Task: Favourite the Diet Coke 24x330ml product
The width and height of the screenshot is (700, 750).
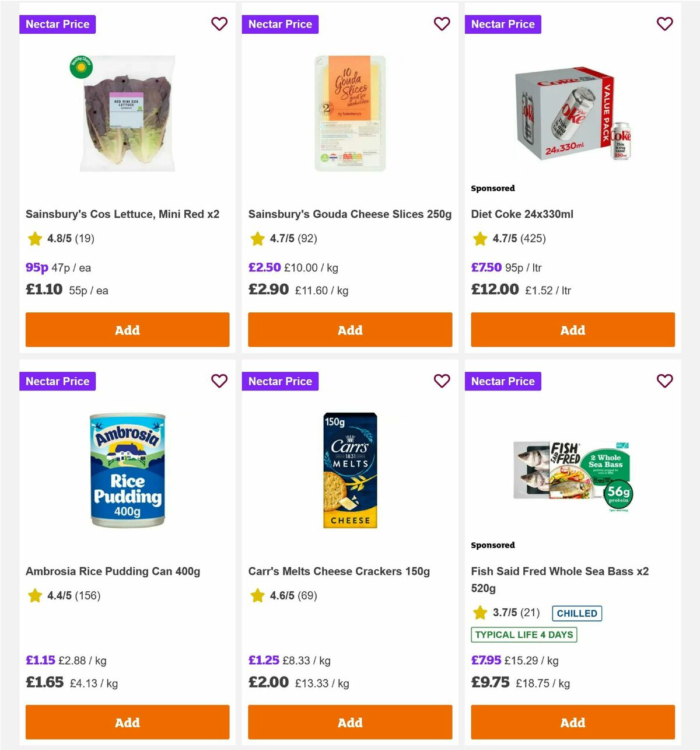Action: [665, 24]
